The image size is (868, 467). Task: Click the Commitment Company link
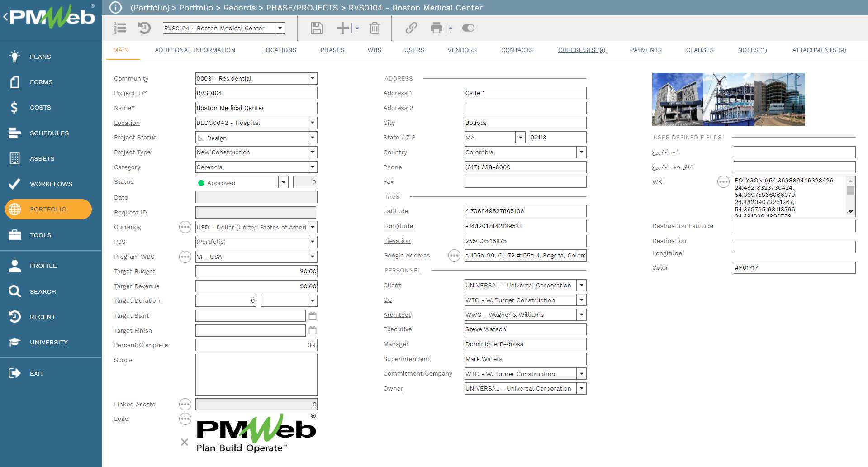click(x=417, y=373)
